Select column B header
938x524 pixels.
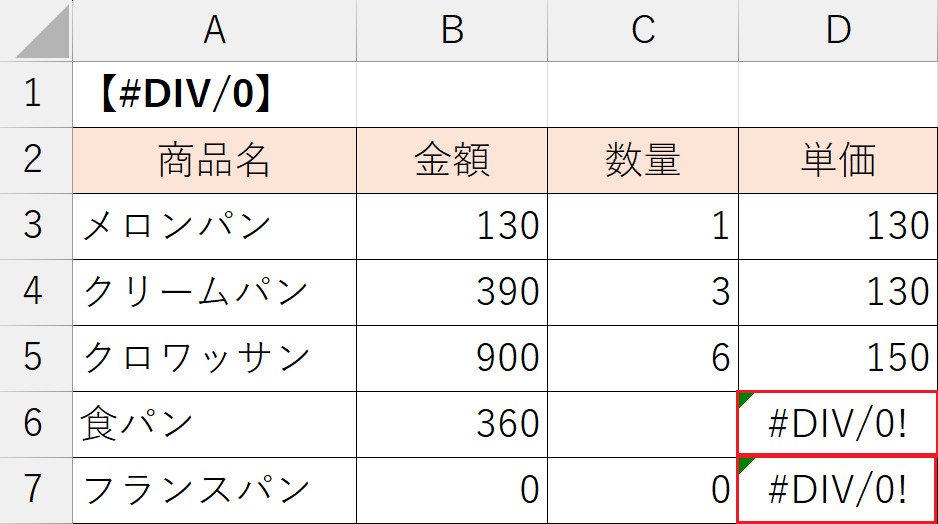(452, 31)
